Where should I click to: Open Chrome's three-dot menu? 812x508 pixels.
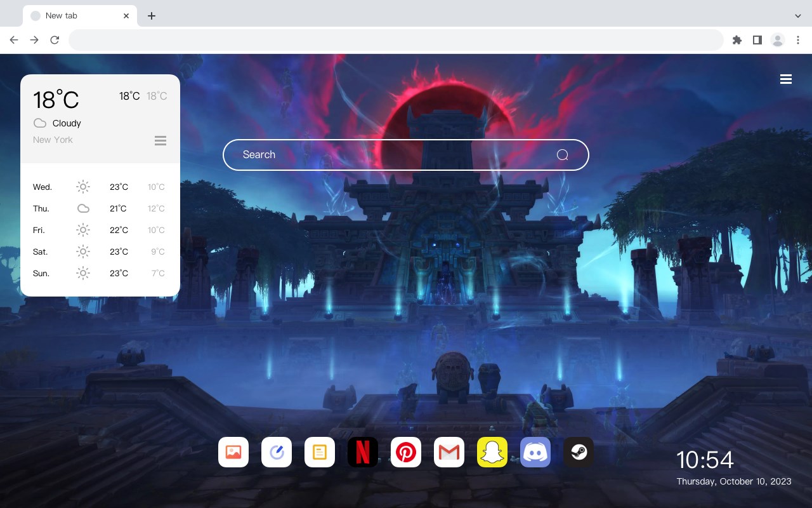pos(798,40)
